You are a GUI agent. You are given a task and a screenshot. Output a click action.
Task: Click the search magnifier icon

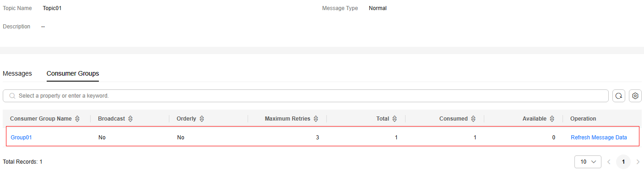pyautogui.click(x=12, y=96)
